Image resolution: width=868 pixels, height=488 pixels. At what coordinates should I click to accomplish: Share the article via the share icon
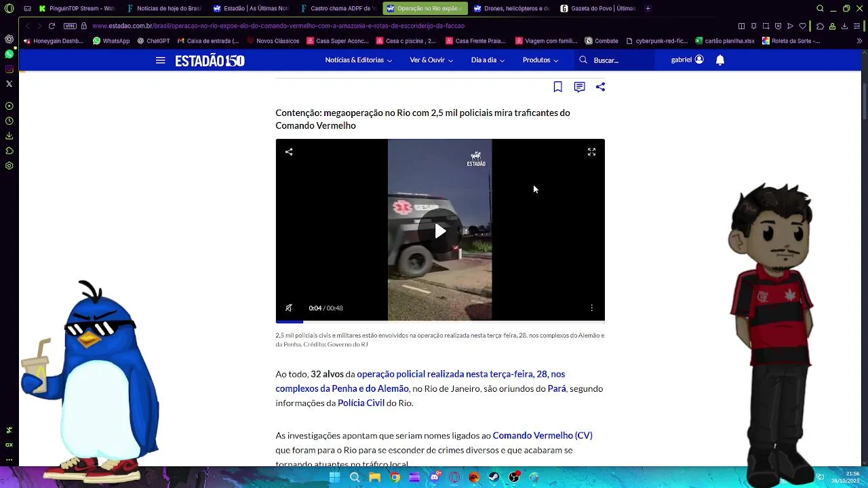coord(600,87)
